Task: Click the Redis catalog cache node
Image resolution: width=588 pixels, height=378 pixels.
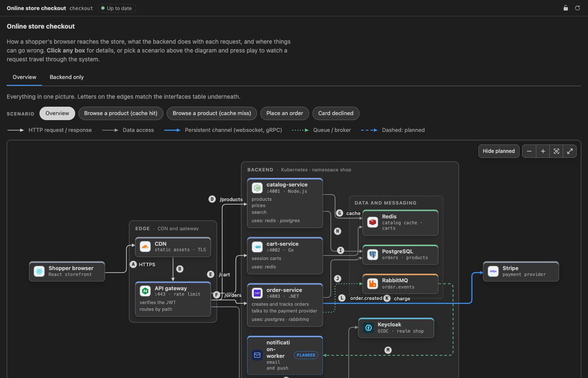Action: click(x=400, y=223)
